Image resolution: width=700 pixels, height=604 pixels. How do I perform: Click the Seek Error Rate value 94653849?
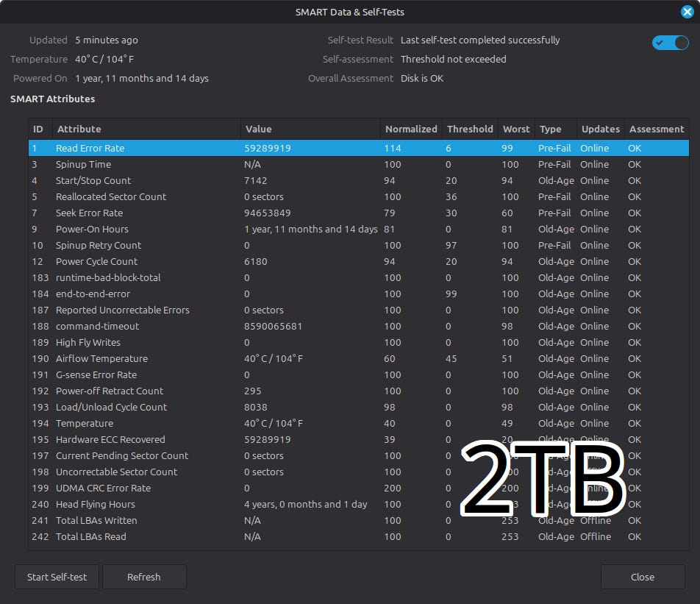point(267,213)
